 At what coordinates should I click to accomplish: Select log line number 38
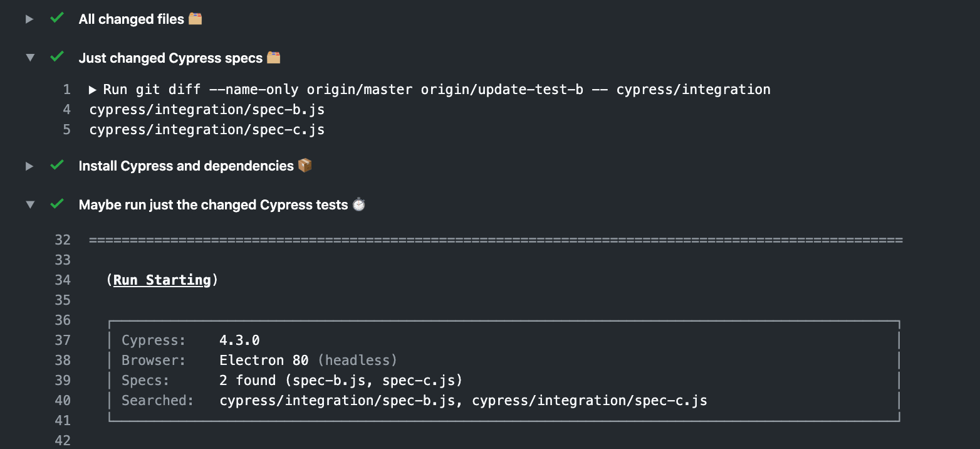coord(63,360)
